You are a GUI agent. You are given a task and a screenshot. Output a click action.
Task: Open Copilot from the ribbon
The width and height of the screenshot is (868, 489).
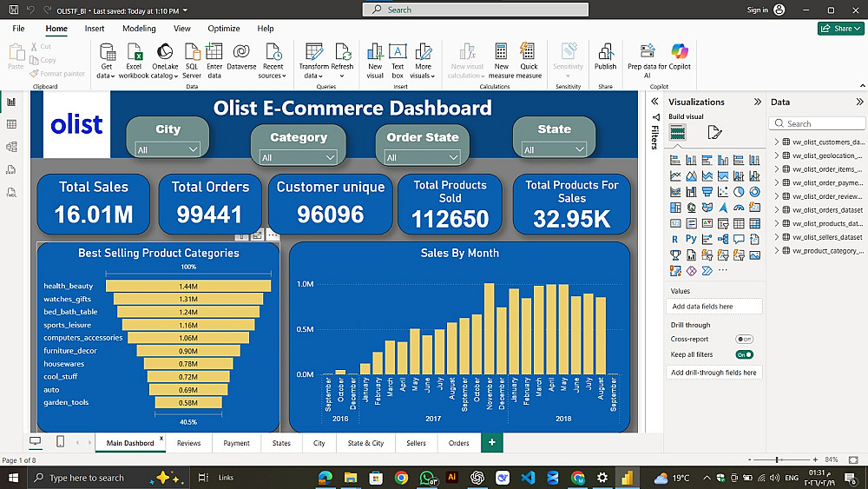click(x=680, y=56)
